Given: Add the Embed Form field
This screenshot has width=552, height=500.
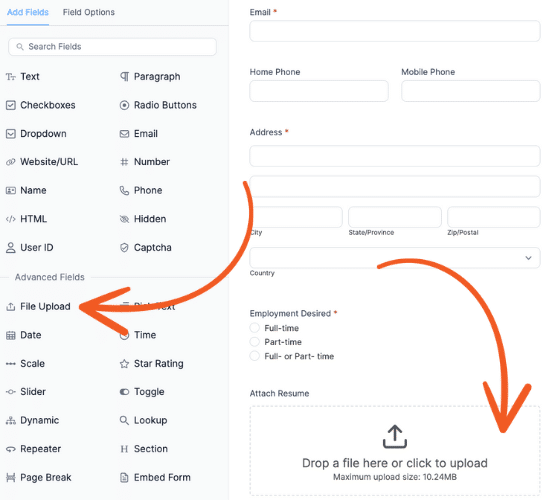Looking at the screenshot, I should (x=155, y=477).
